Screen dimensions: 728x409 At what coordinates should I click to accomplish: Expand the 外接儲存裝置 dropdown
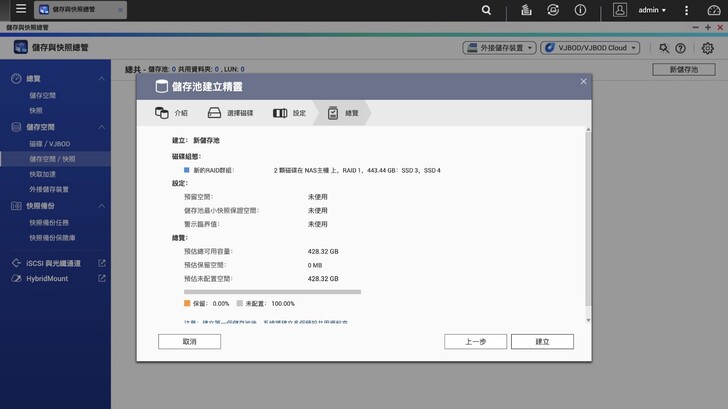(499, 48)
